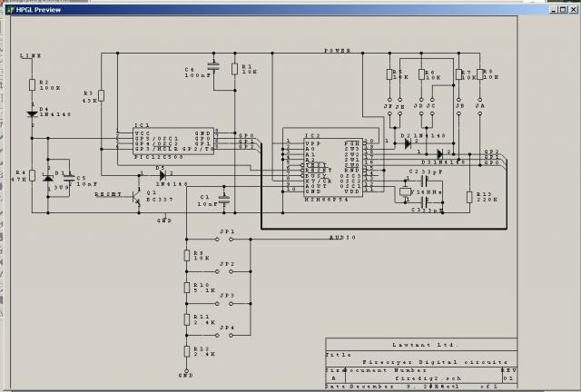The width and height of the screenshot is (581, 392).
Task: Click the IC1 PIC12C508 chip body
Action: pos(163,141)
